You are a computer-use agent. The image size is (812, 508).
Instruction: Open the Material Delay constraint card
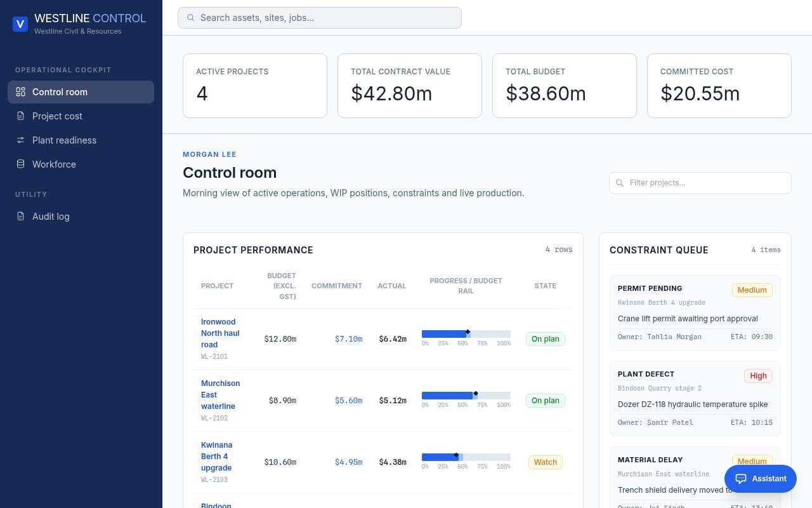(695, 477)
